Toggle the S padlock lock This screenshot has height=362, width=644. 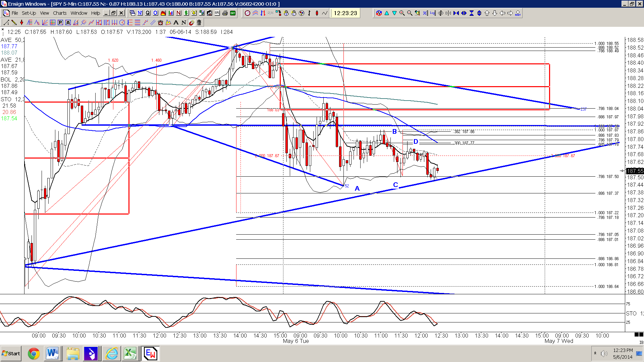click(x=286, y=13)
